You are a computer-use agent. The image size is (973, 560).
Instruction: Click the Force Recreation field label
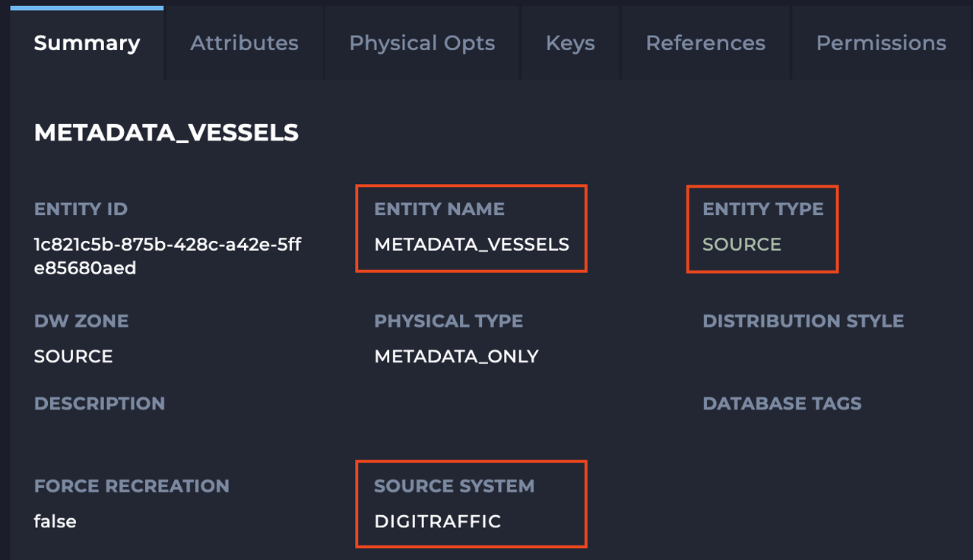pos(132,486)
